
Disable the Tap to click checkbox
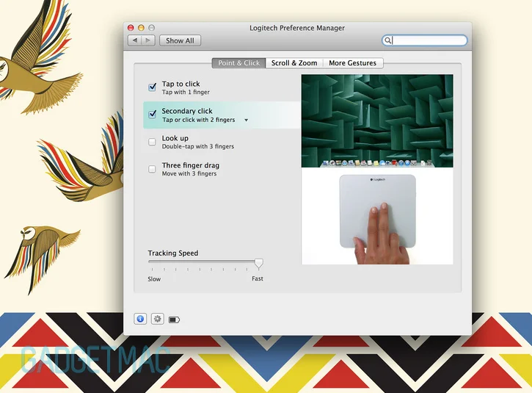[x=153, y=87]
